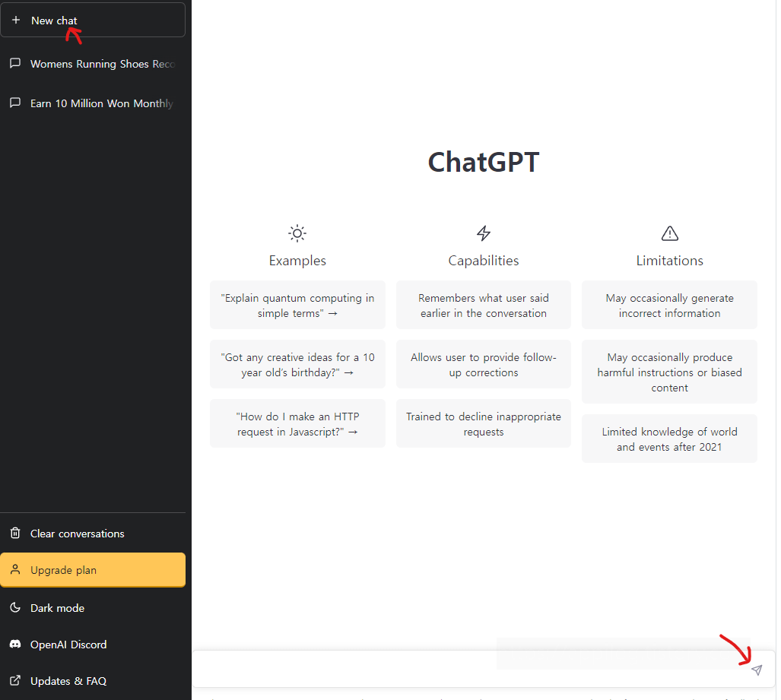The height and width of the screenshot is (700, 781).
Task: Click the Examples column heading
Action: coord(297,261)
